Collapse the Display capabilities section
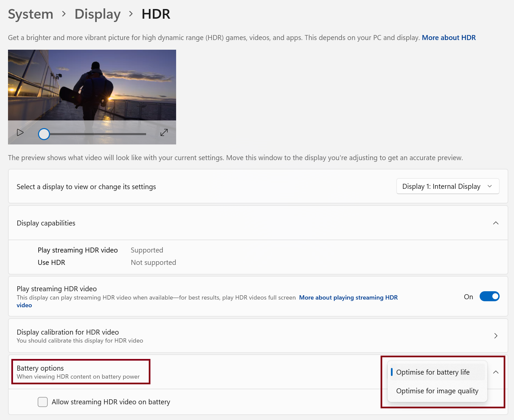 point(496,223)
